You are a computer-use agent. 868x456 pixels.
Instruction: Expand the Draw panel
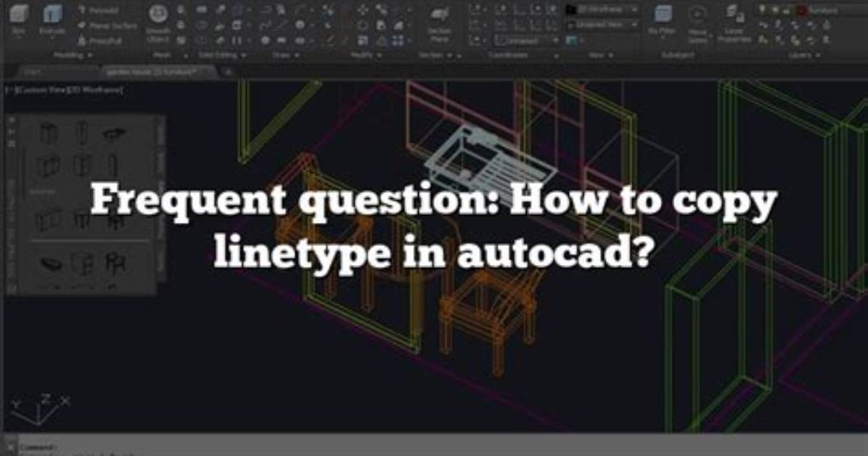[x=286, y=55]
